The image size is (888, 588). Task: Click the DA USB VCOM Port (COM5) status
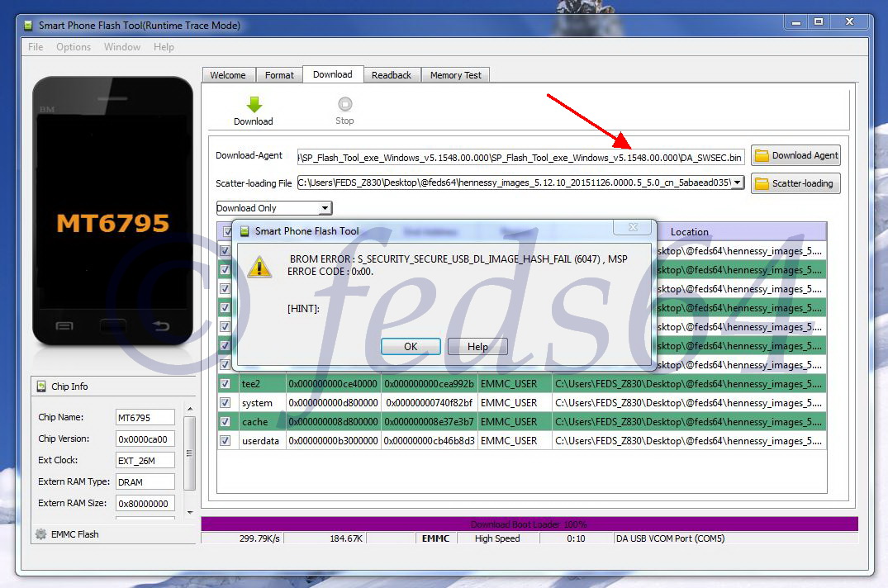coord(670,538)
